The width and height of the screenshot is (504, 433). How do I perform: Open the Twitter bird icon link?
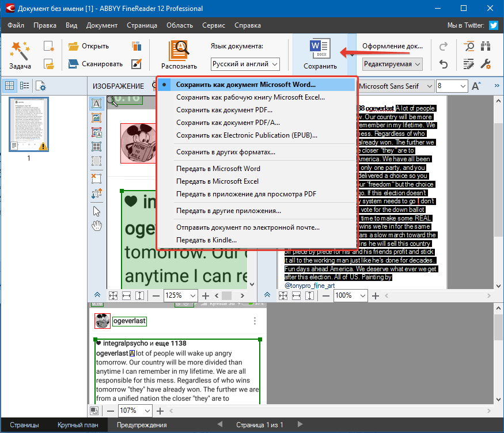[x=494, y=25]
